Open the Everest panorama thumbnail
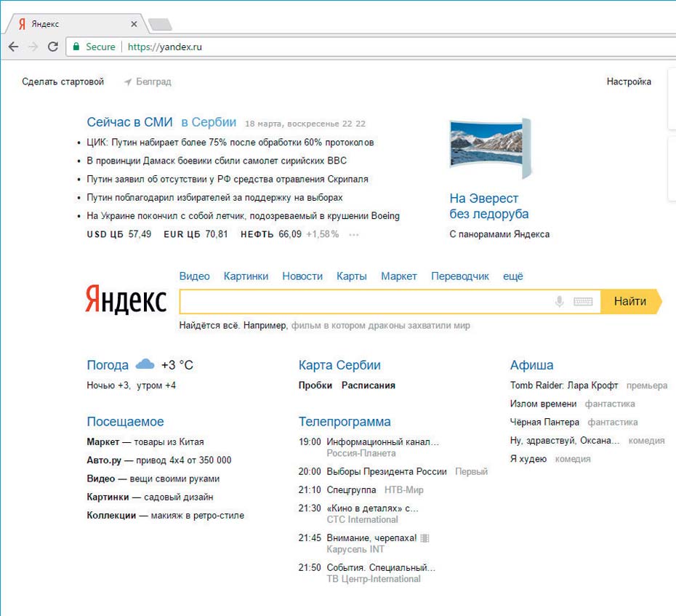Image resolution: width=676 pixels, height=616 pixels. pyautogui.click(x=490, y=148)
